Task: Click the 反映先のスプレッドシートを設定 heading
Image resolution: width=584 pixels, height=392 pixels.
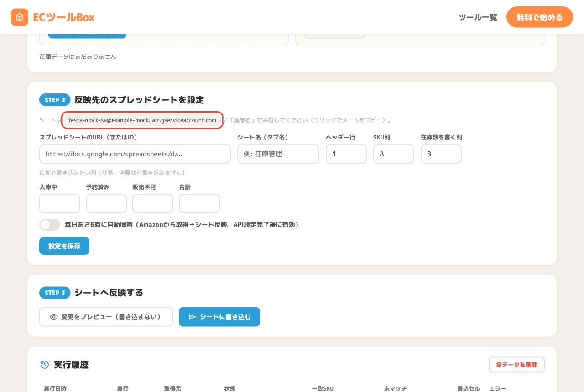Action: pyautogui.click(x=139, y=100)
